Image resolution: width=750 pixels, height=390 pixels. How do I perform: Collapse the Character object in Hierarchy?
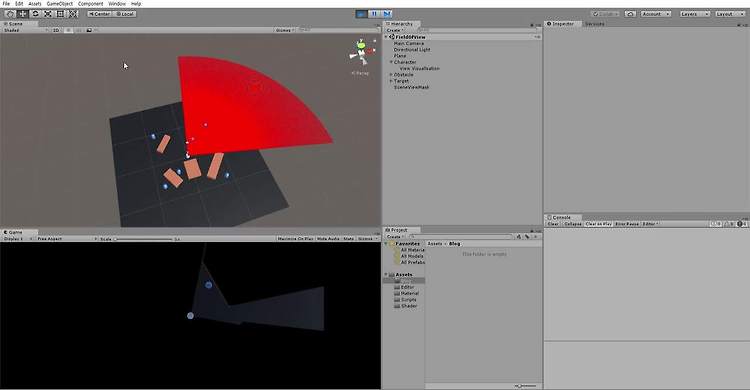point(391,62)
